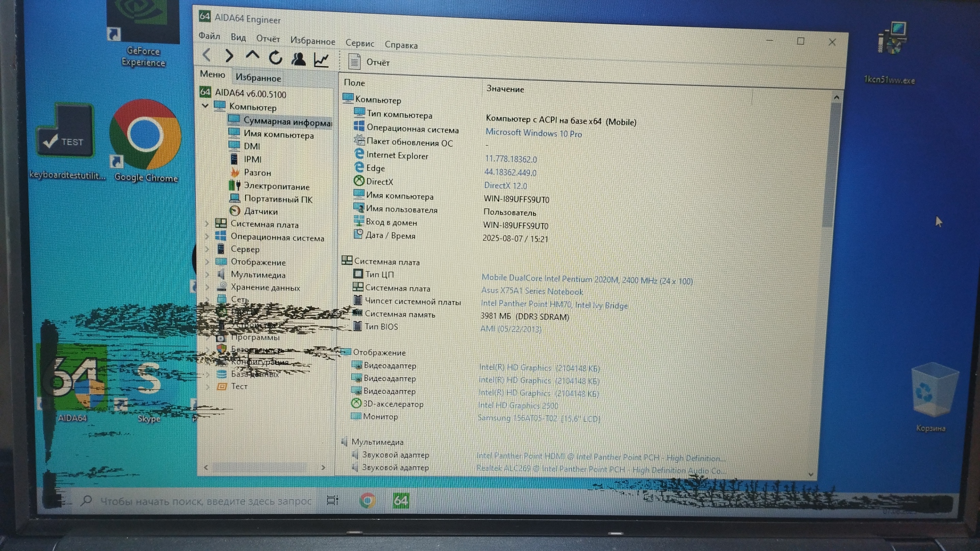Image resolution: width=980 pixels, height=551 pixels.
Task: Go up one level with Up arrow
Action: [252, 56]
